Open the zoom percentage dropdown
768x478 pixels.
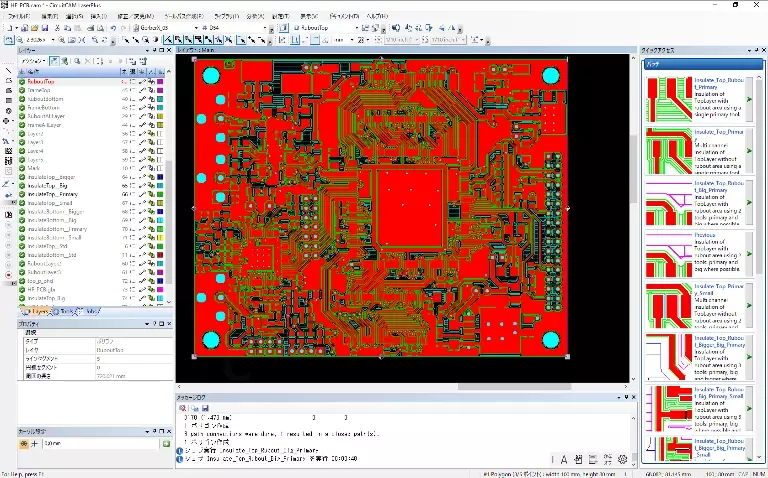53,40
